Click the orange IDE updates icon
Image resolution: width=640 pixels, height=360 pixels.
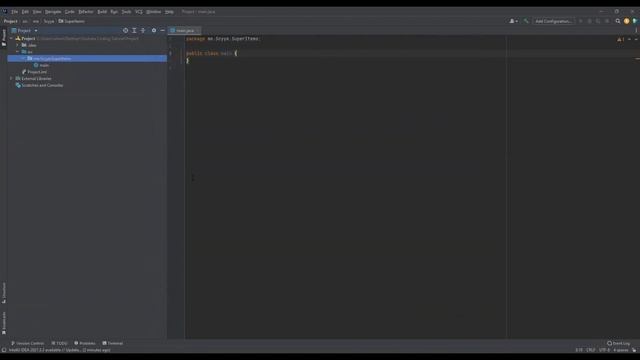627,21
